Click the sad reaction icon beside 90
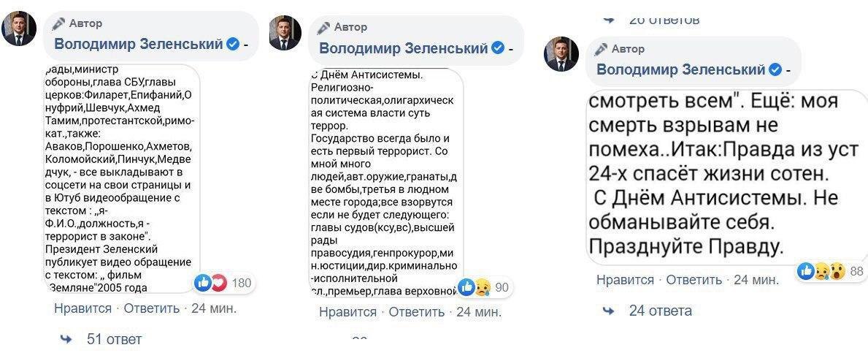This screenshot has width=868, height=361. point(482,287)
